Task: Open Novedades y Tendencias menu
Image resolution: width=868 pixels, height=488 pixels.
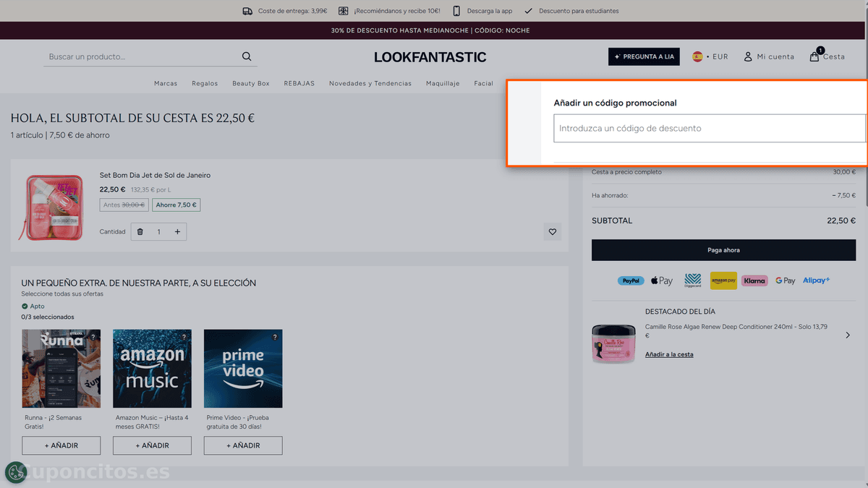Action: pos(370,83)
